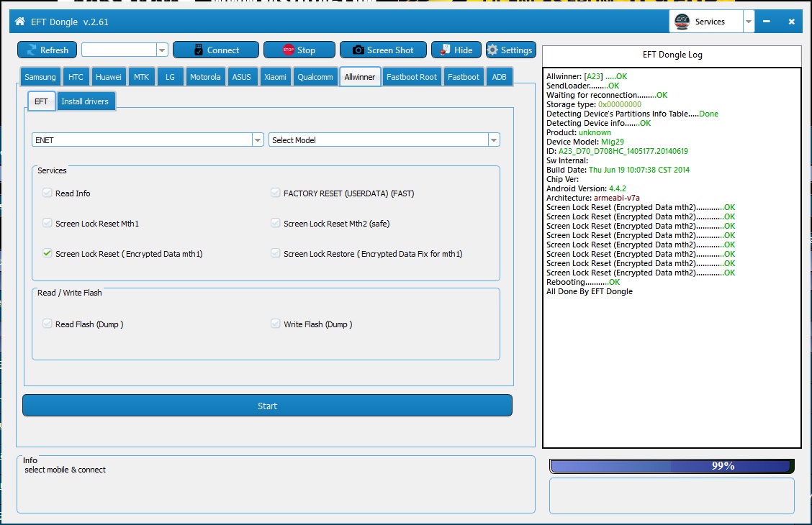Check the Read Flash (Dump) option
This screenshot has height=525, width=812.
pyautogui.click(x=47, y=324)
